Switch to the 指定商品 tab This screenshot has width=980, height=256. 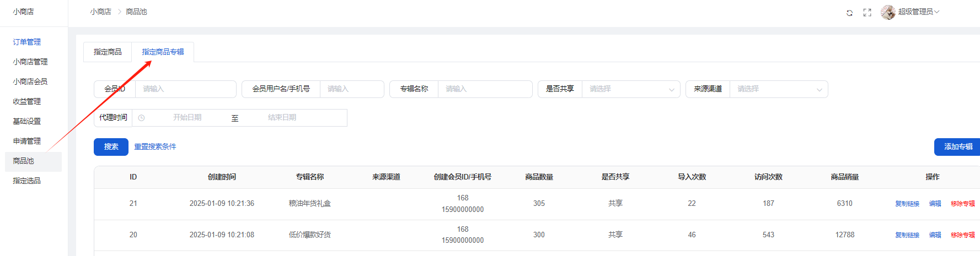(108, 52)
